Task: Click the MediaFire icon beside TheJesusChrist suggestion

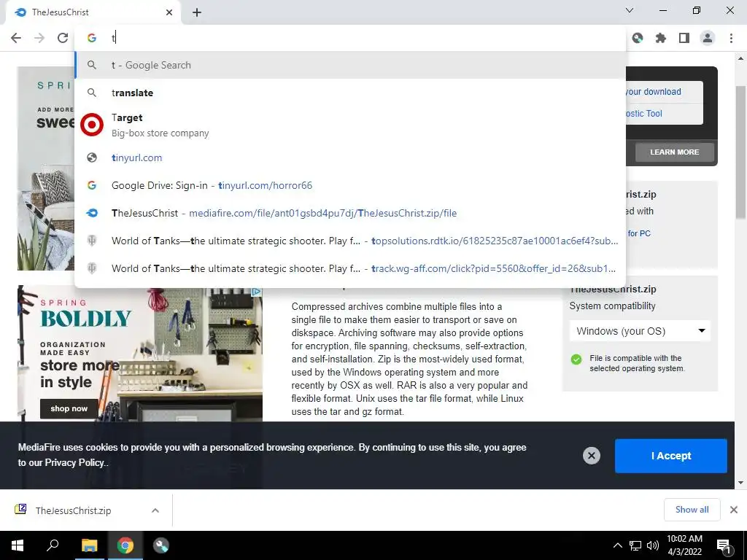Action: click(92, 213)
